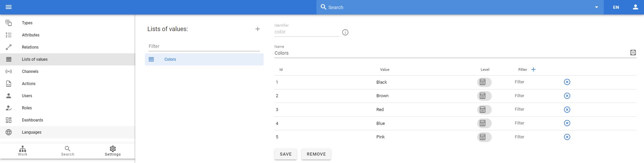Viewport: 644px width, 163px height.
Task: Toggle the level switch for Pink
Action: pos(484,137)
